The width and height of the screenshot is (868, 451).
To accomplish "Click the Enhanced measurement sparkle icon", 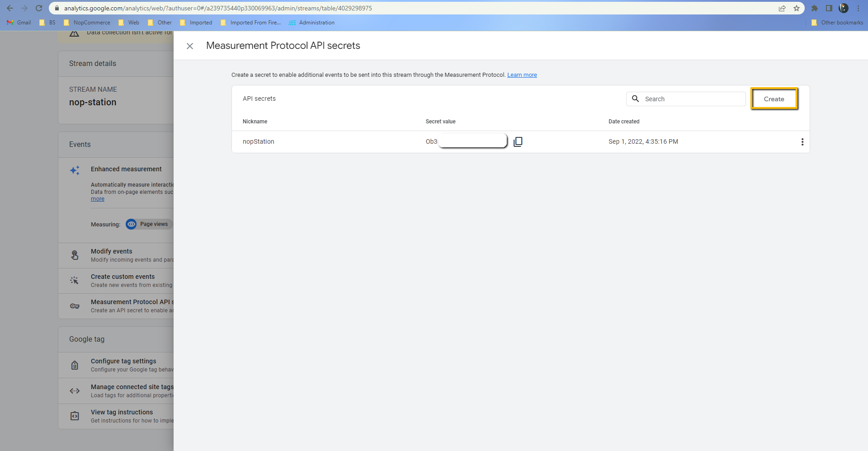I will coord(75,170).
